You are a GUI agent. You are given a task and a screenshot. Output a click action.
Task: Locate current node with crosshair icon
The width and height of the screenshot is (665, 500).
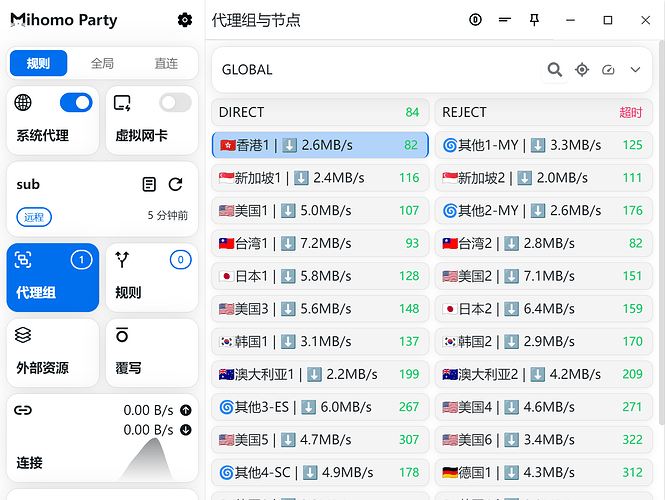pos(582,70)
